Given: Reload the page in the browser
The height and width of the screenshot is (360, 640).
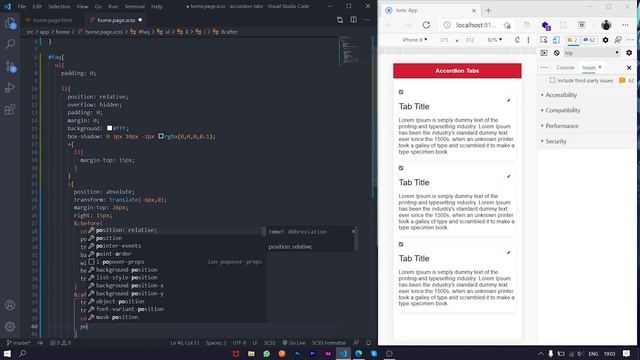Looking at the screenshot, I should (x=426, y=25).
